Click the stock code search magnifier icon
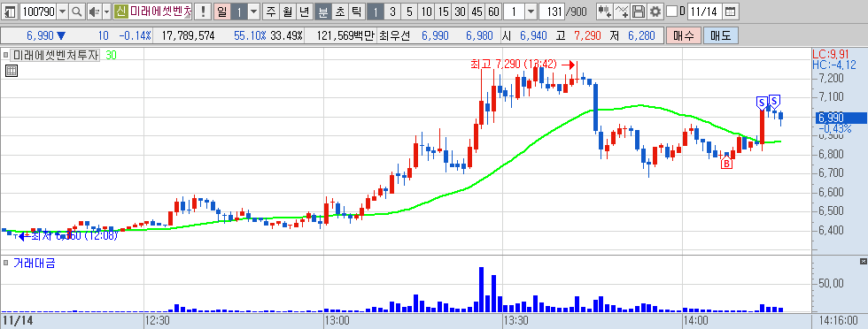868x329 pixels. coord(77,11)
